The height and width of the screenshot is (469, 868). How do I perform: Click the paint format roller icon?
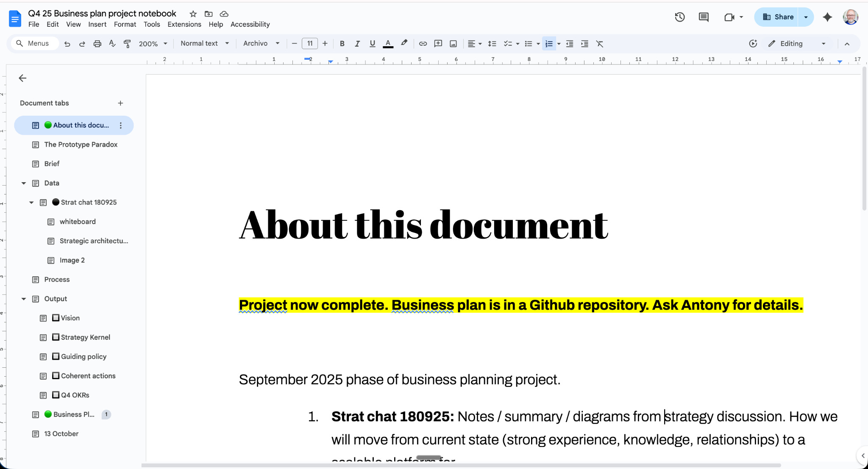click(x=127, y=44)
